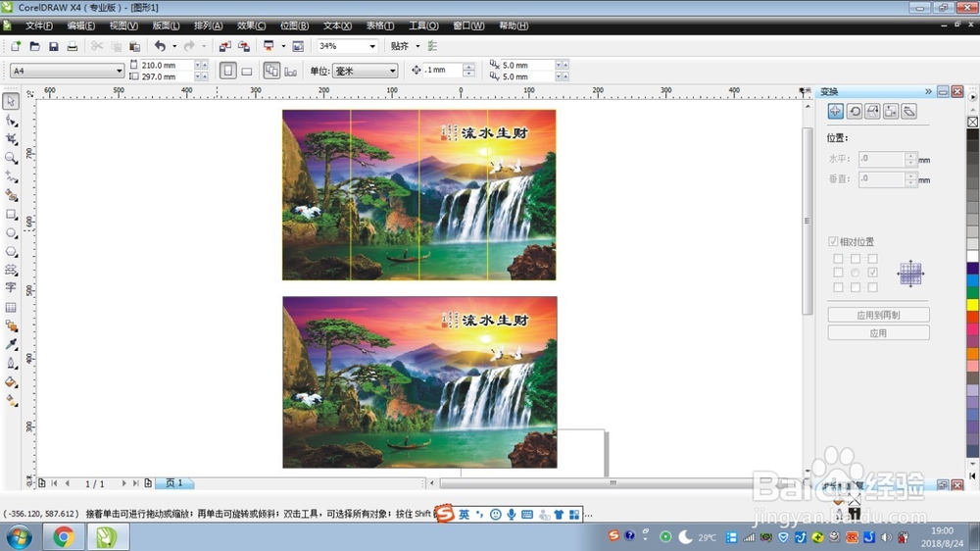Click the Undo arrow icon
Screen dimensions: 980x551
pos(161,46)
